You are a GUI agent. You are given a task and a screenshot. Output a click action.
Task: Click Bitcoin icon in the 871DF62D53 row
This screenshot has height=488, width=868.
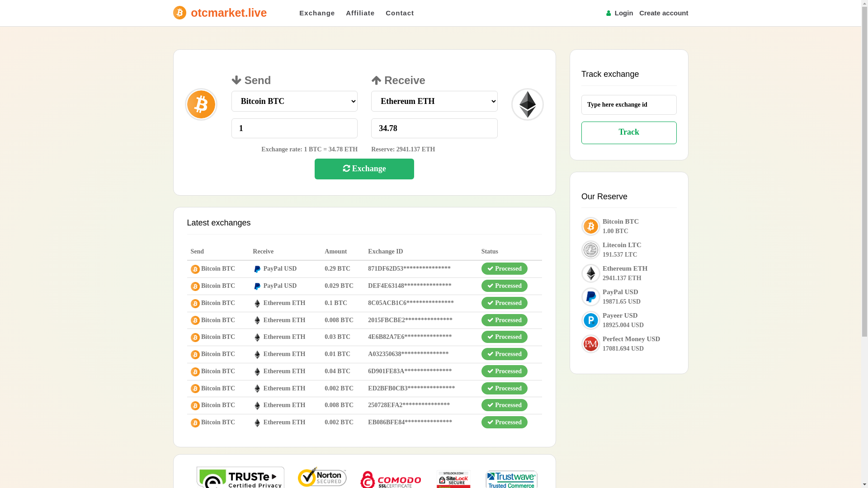tap(195, 269)
